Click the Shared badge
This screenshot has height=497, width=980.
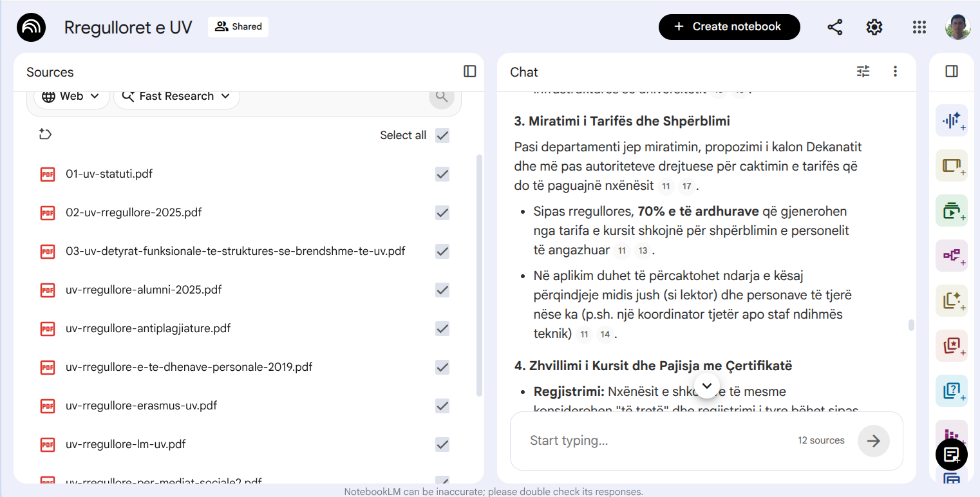(x=238, y=27)
